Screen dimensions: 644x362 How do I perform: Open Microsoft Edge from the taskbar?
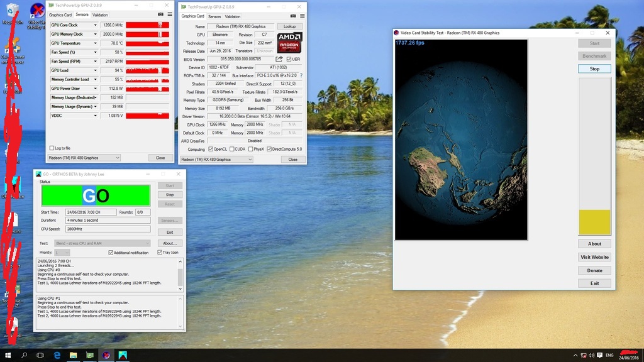tap(57, 355)
